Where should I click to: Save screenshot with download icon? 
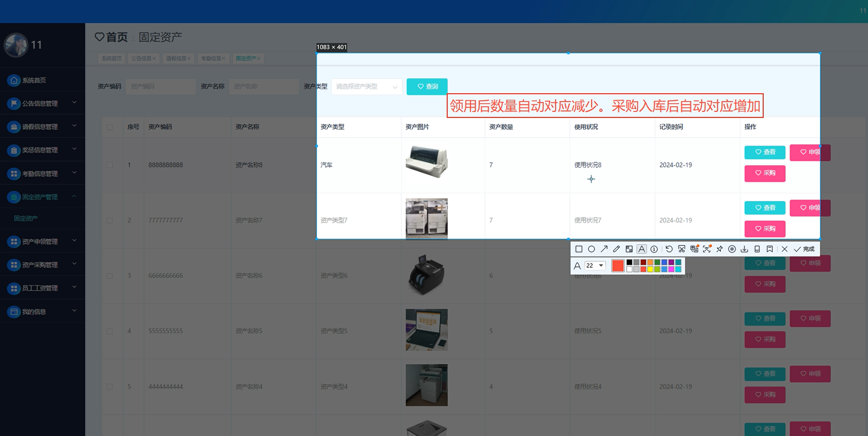click(744, 249)
